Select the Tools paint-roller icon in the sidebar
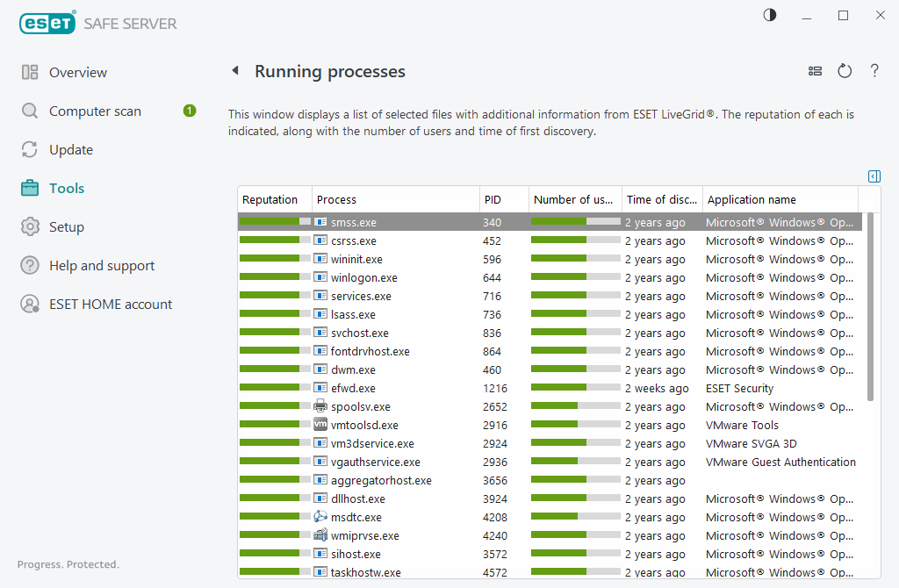The image size is (899, 588). pos(29,188)
